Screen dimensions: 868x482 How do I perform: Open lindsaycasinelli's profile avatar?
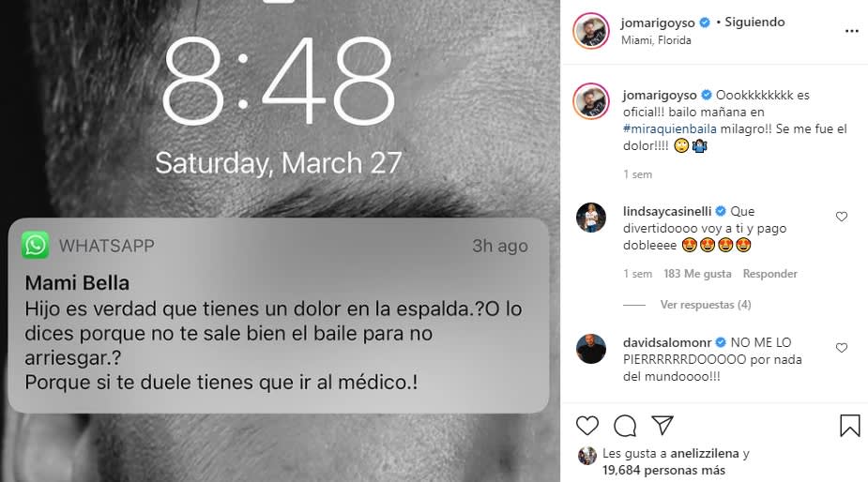point(590,218)
